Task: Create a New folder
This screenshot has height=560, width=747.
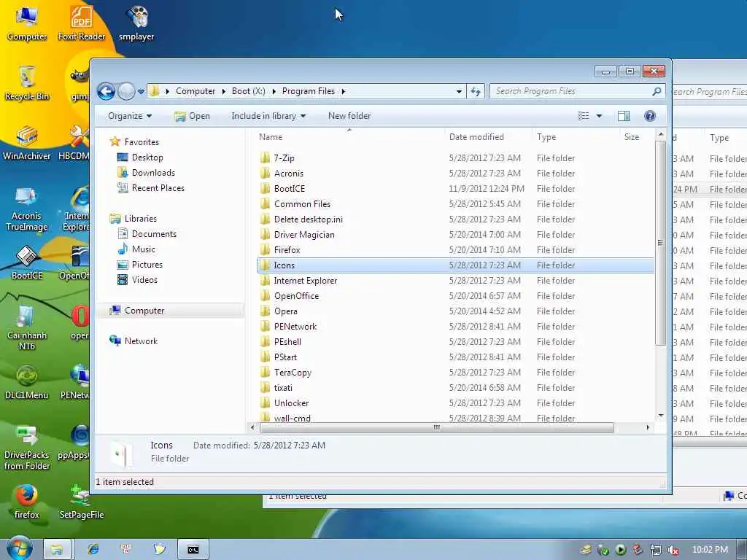Action: click(x=349, y=116)
